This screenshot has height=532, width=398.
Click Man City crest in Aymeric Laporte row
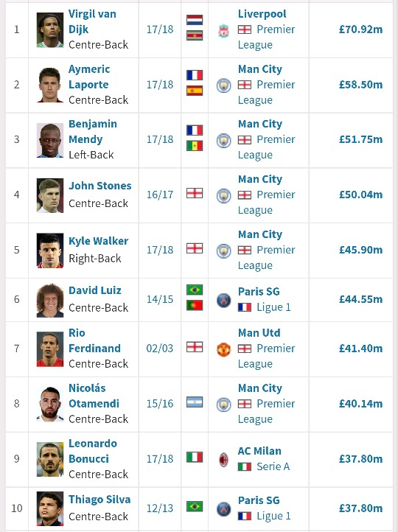223,85
